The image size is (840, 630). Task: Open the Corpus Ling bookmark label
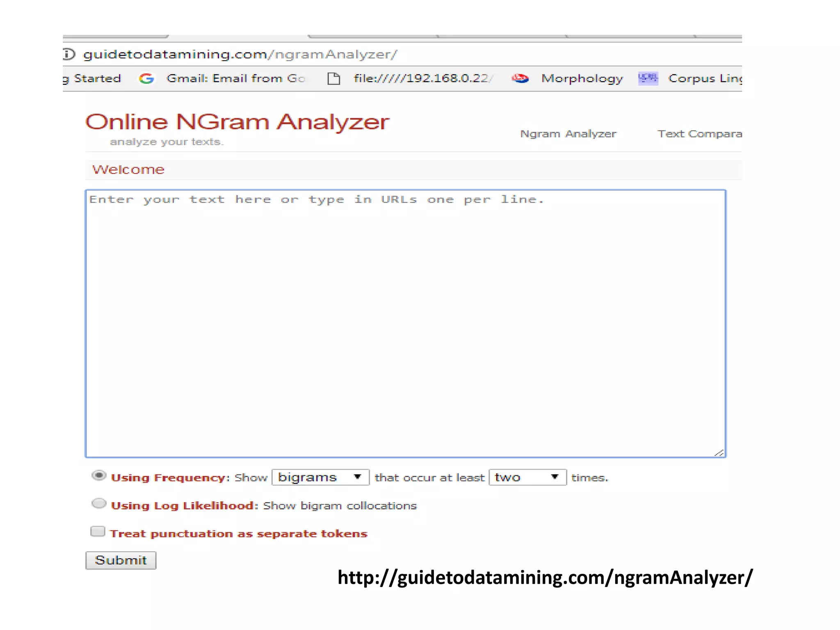(705, 79)
